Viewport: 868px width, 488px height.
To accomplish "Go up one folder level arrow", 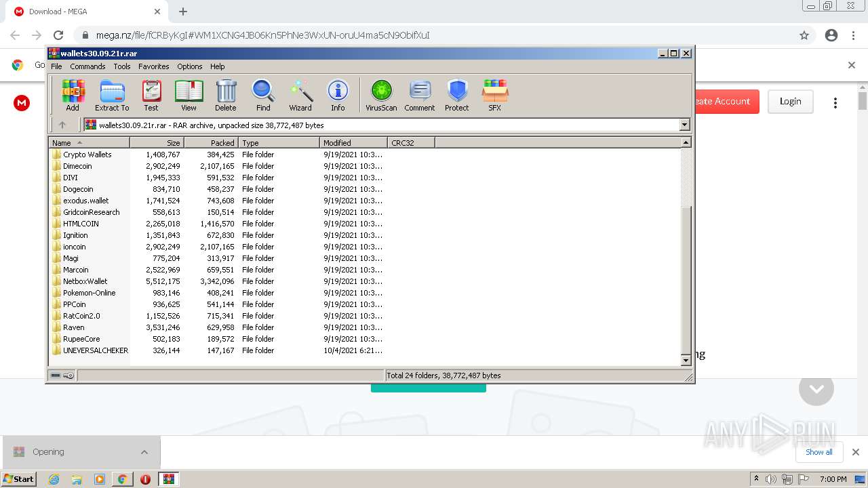I will (x=62, y=125).
